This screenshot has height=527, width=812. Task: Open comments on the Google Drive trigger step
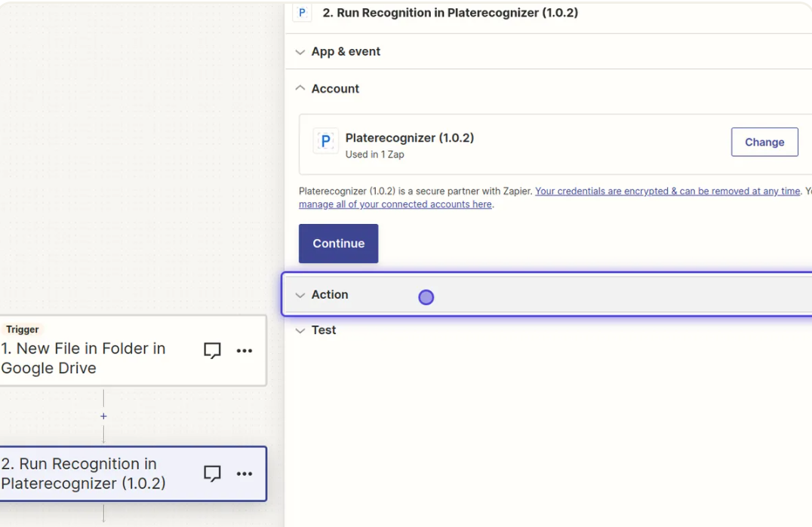pos(213,351)
